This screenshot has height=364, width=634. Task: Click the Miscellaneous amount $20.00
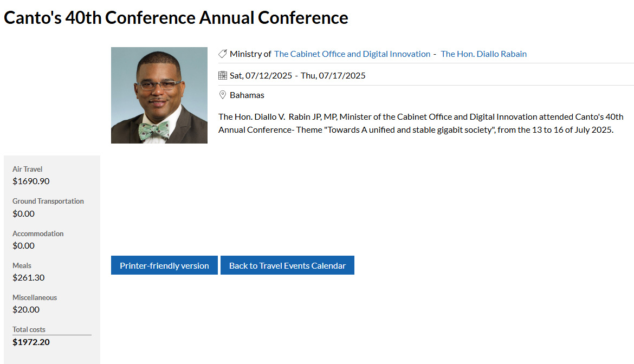pyautogui.click(x=26, y=309)
